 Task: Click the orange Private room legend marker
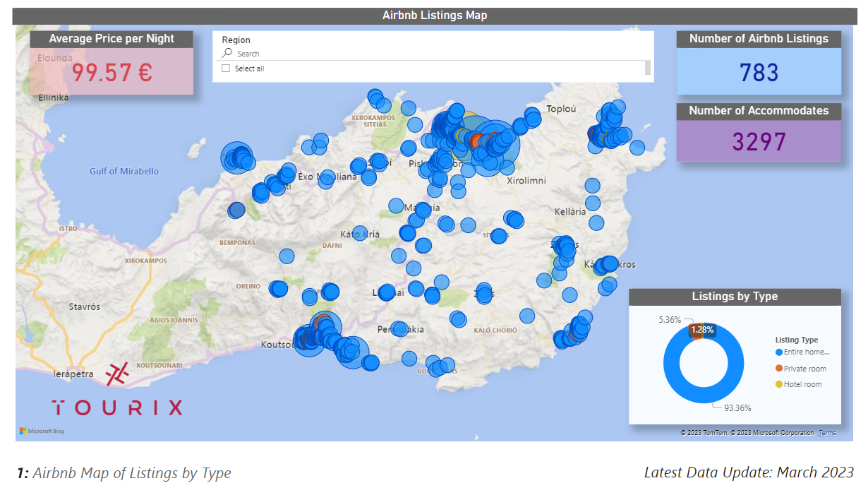point(779,369)
